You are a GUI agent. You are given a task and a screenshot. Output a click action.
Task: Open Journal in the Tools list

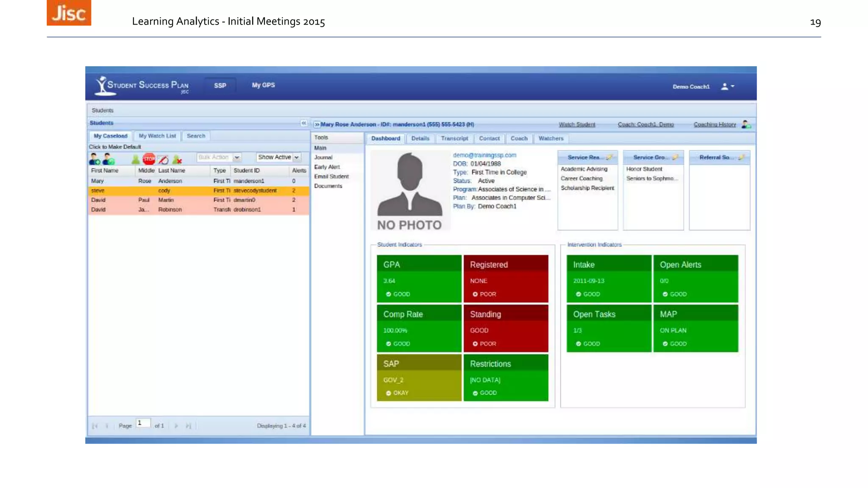[338, 157]
